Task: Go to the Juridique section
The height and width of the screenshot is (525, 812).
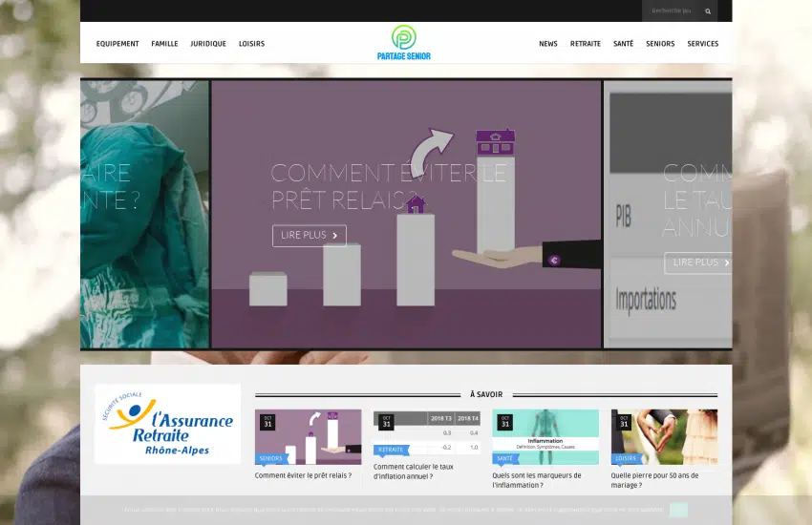Action: [x=208, y=44]
